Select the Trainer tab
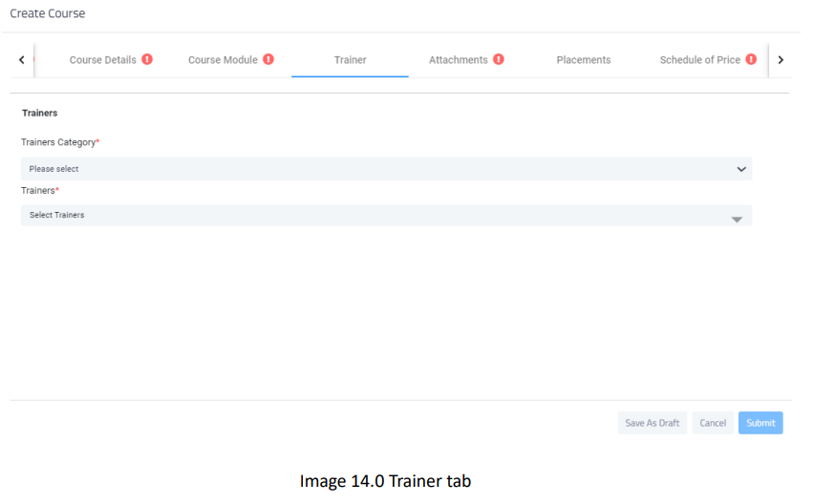 (x=350, y=59)
